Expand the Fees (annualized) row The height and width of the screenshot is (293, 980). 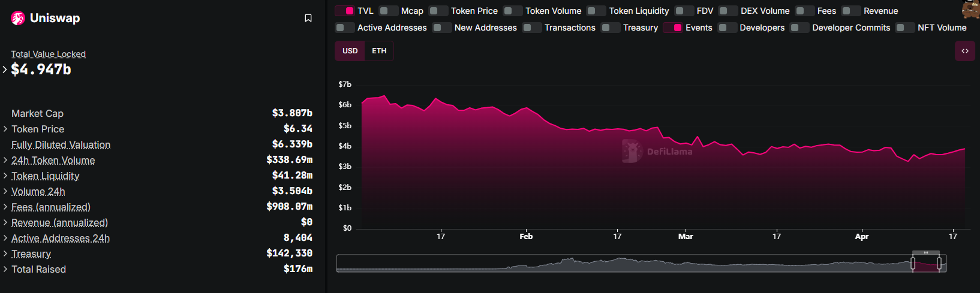pos(5,207)
